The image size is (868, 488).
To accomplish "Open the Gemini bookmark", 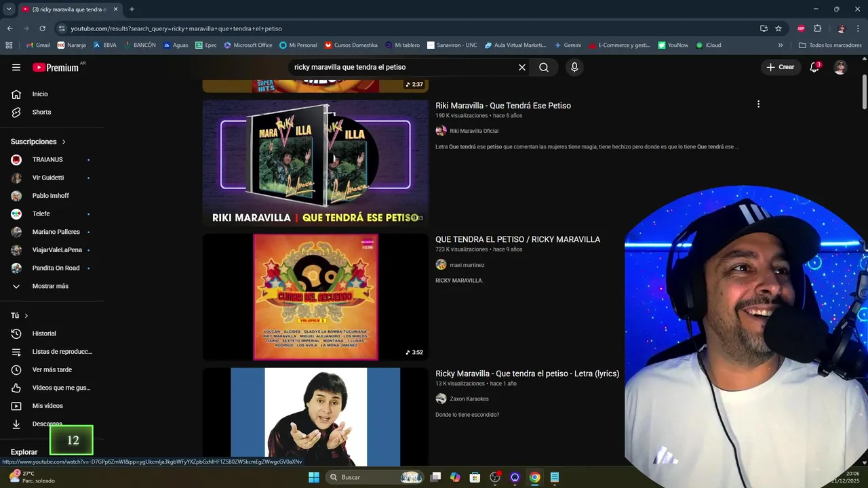I will point(568,45).
